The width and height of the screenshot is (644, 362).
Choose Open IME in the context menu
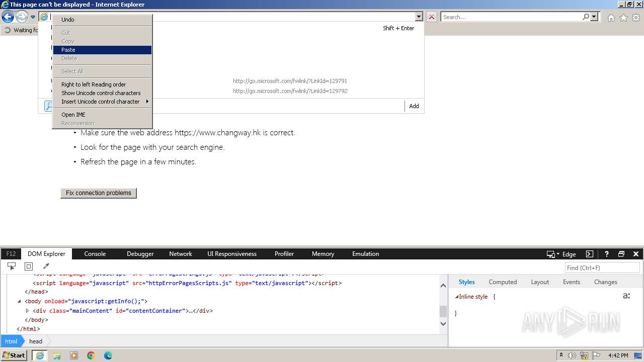tap(102, 115)
